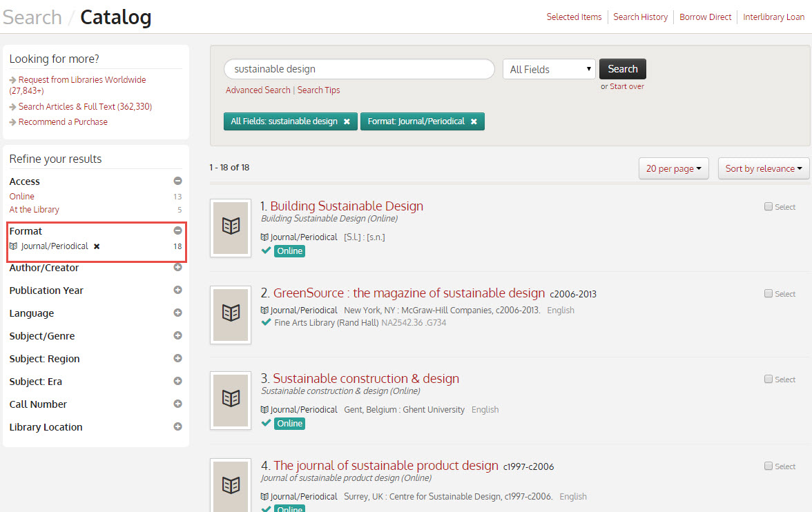Click journal icon in Building Sustainable Design record
This screenshot has height=512, width=812.
point(264,237)
